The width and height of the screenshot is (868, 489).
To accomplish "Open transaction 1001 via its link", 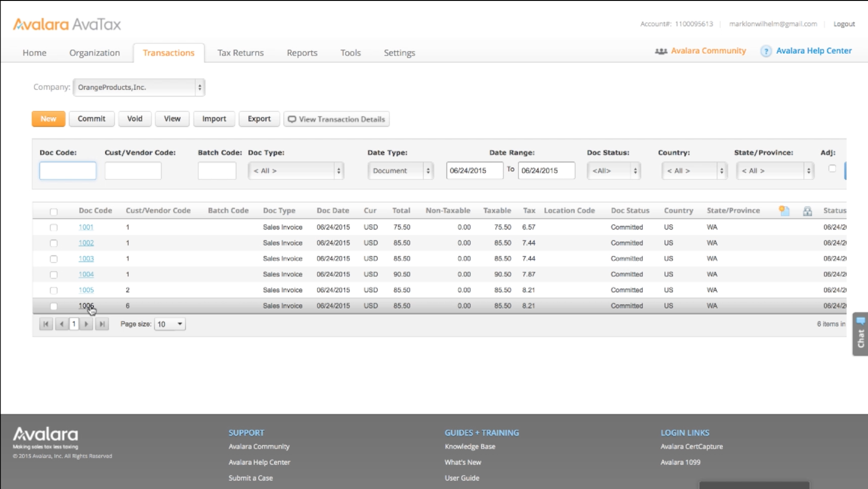I will pos(86,227).
